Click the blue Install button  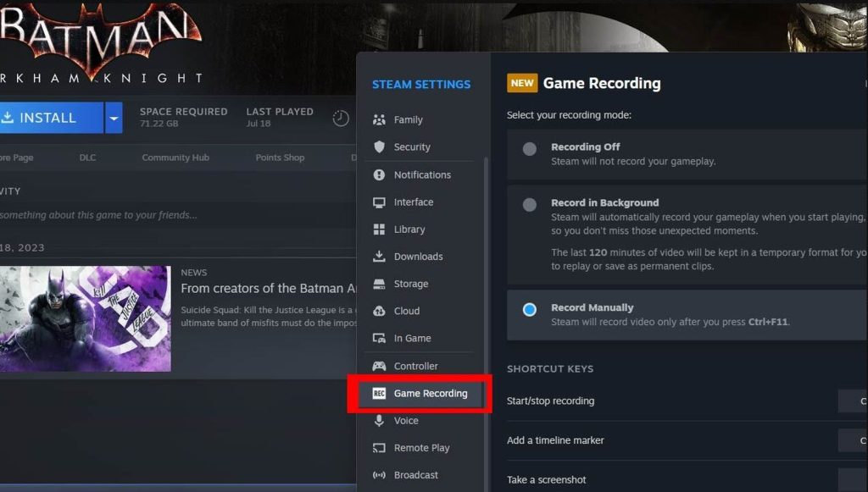tap(52, 118)
